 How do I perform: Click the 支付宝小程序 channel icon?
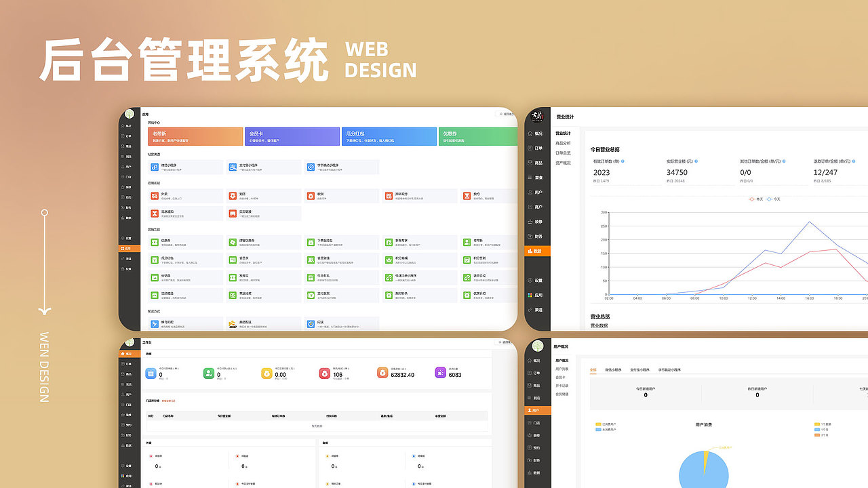(233, 167)
